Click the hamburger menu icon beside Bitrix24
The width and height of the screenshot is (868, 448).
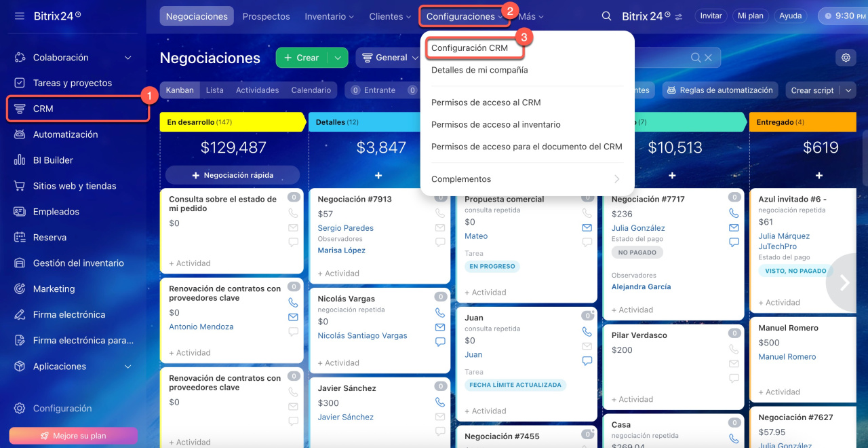click(20, 16)
